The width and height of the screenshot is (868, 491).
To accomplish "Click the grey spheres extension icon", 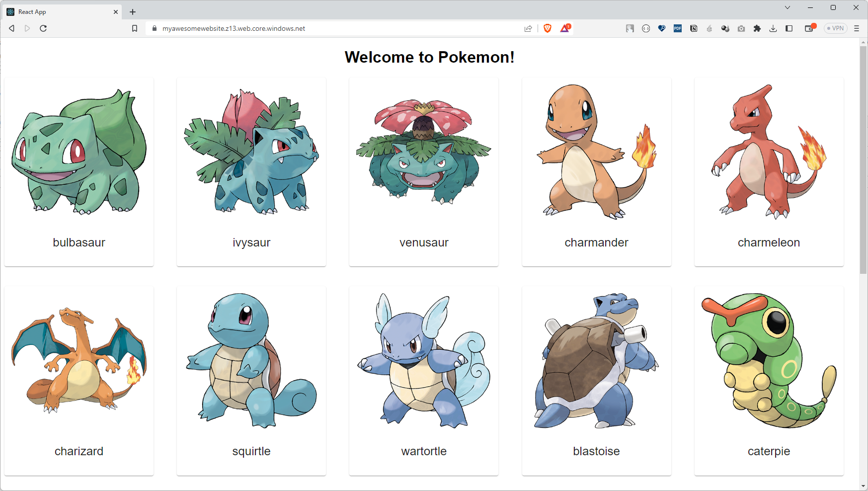I will 725,28.
